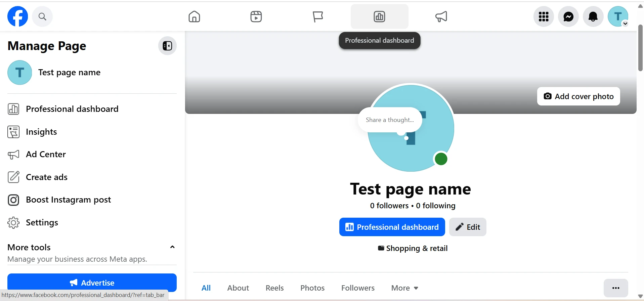
Task: Click the Create ads pencil icon
Action: point(13,177)
